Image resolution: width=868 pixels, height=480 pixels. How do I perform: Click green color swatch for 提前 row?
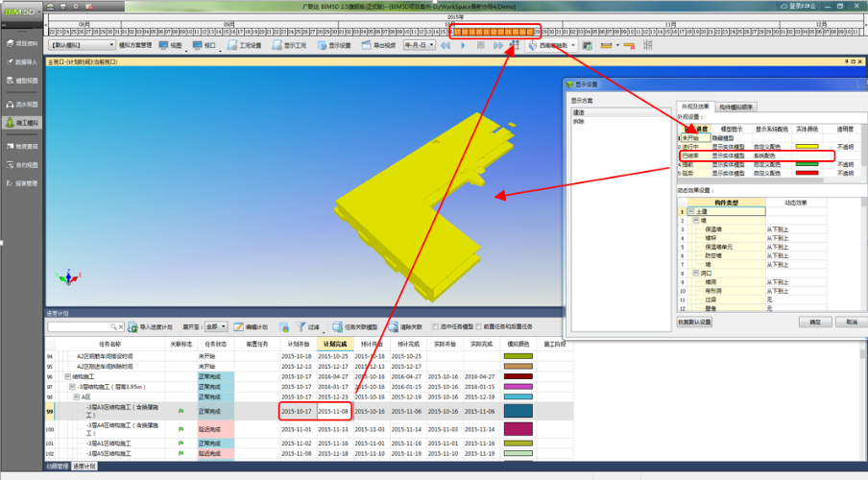click(807, 164)
